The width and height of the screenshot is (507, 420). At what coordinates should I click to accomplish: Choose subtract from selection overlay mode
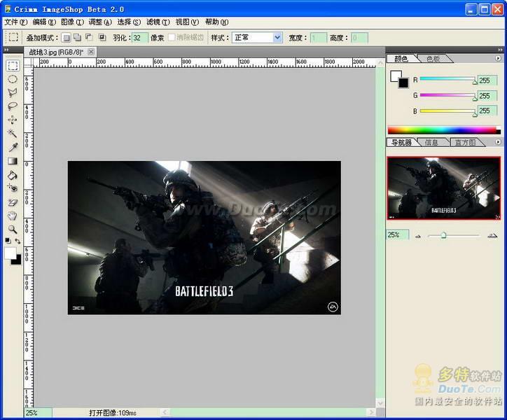(x=89, y=38)
